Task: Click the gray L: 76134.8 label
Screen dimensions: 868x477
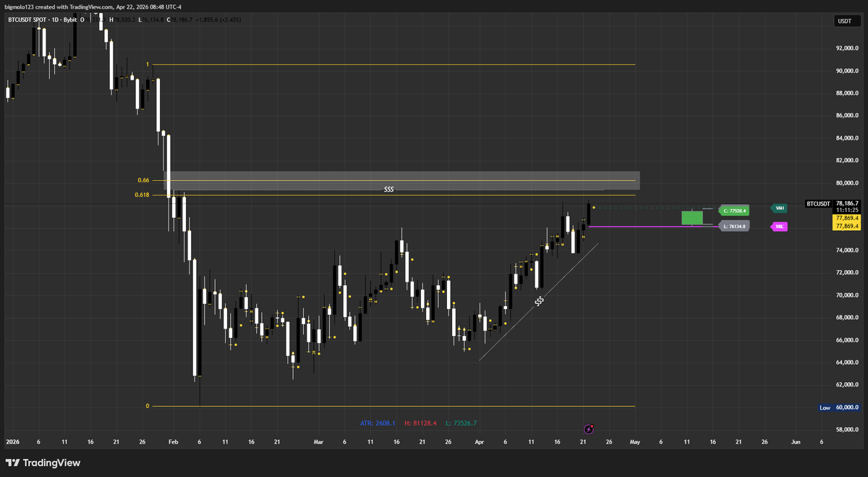Action: click(733, 227)
